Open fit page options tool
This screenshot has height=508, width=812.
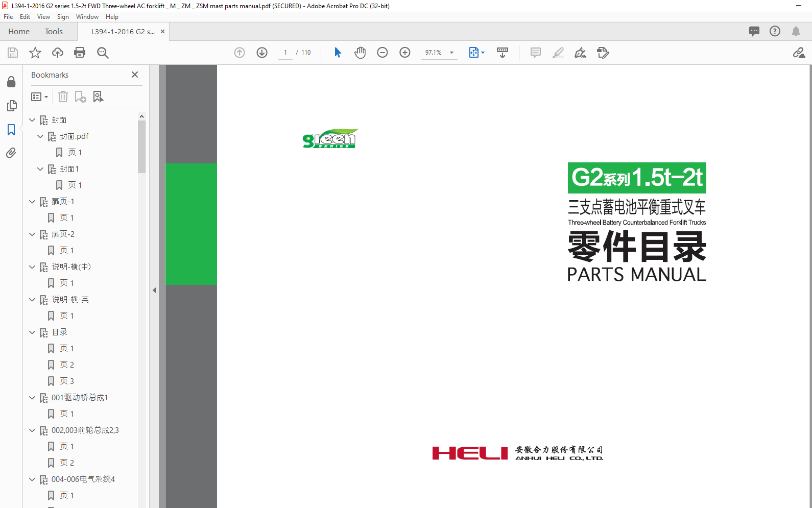pyautogui.click(x=476, y=53)
